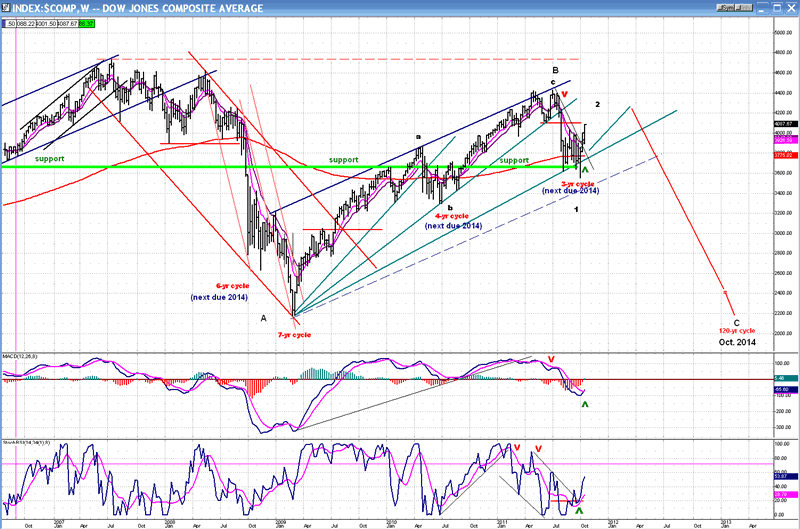800x529 pixels.
Task: Click the 'support' label at chart's left edge
Action: point(49,159)
